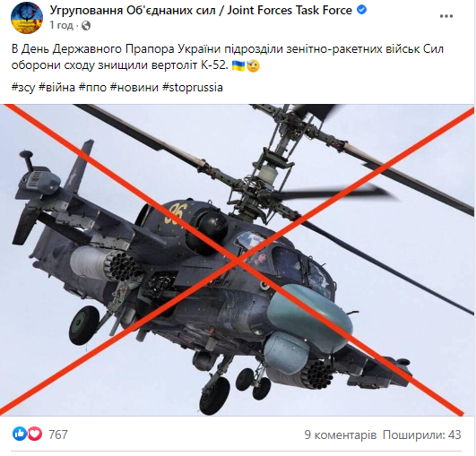476x456 pixels.
Task: Click the Ukraine flag emoji in post
Action: (x=238, y=65)
